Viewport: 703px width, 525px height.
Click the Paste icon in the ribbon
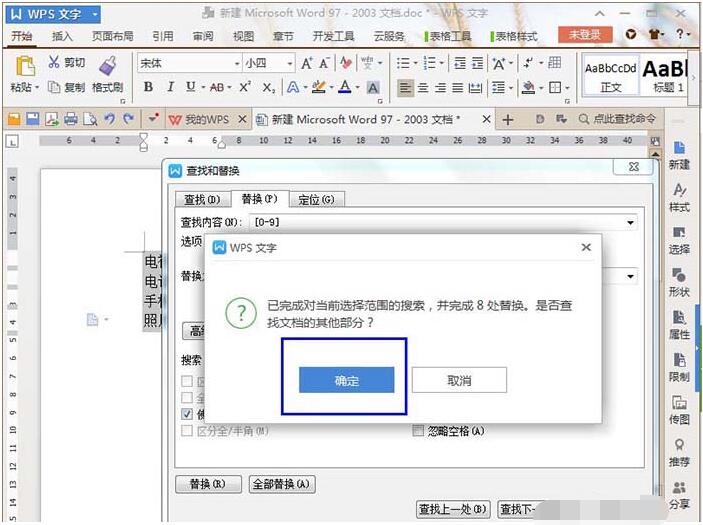[26, 66]
